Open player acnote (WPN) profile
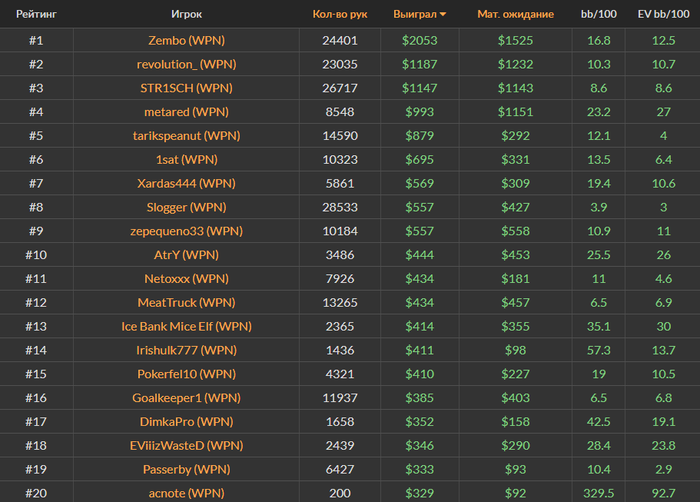Viewport: 700px width, 502px height. (x=187, y=493)
